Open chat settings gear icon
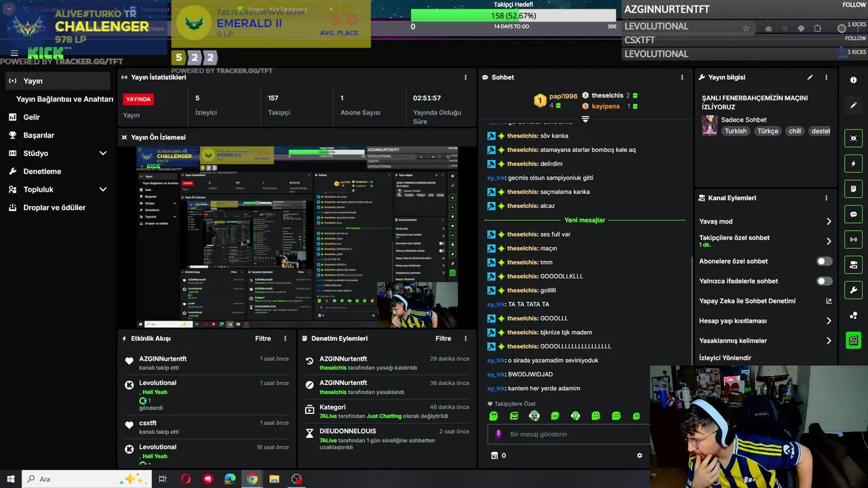 [x=639, y=455]
